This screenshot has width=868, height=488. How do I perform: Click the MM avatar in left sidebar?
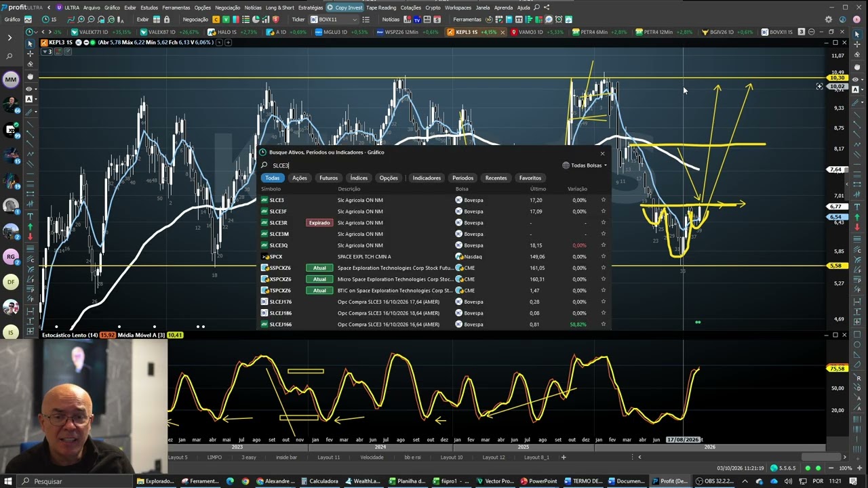(10, 80)
